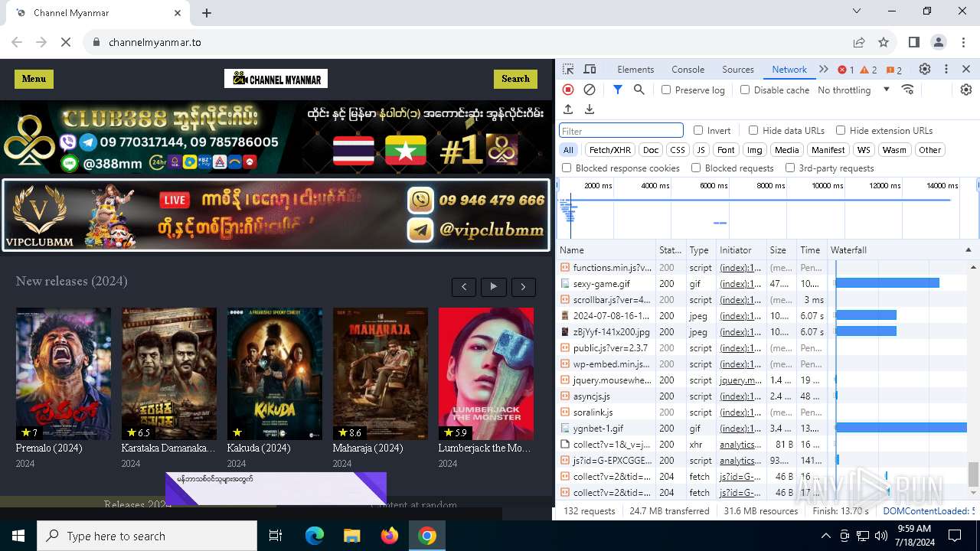This screenshot has width=980, height=551.
Task: Play the new releases carousel
Action: pyautogui.click(x=494, y=287)
